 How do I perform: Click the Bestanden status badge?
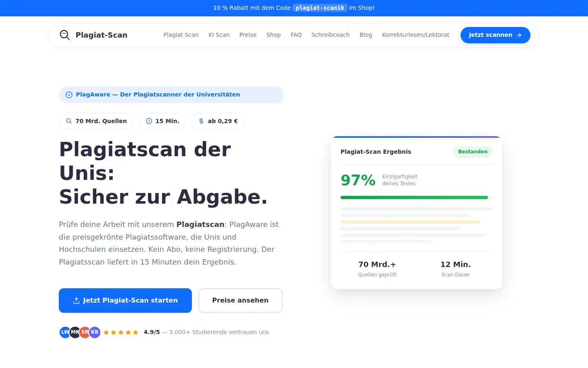(473, 152)
